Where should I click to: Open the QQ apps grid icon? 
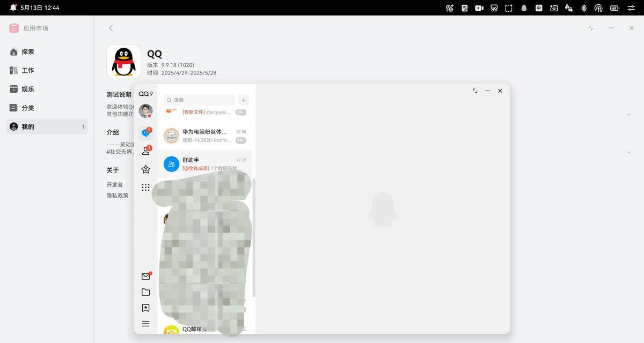[x=145, y=188]
